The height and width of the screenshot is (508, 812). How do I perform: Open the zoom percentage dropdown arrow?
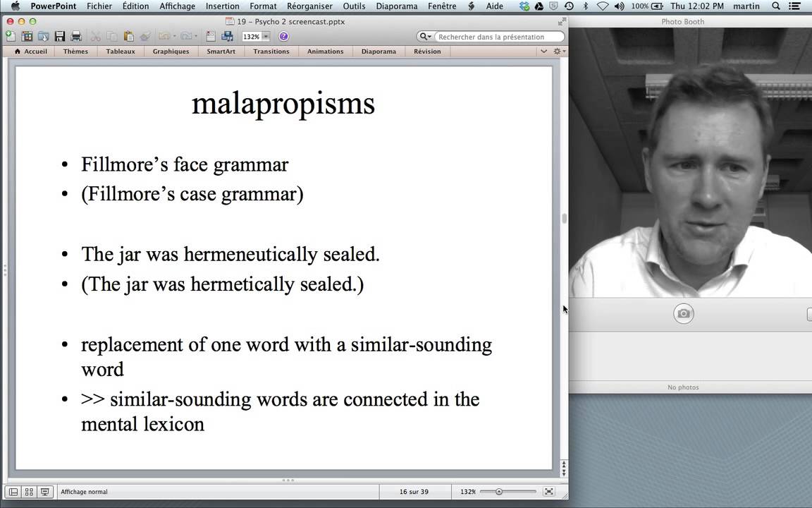coord(266,36)
